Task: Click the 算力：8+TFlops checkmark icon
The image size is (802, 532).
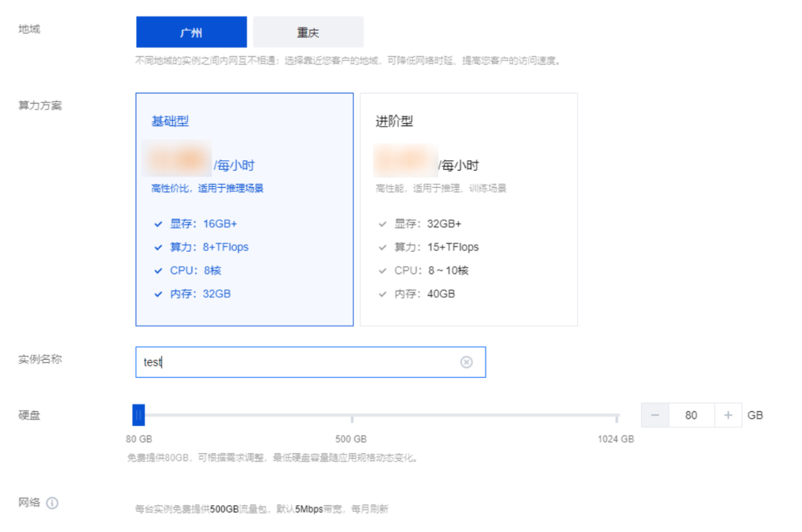Action: (x=158, y=247)
